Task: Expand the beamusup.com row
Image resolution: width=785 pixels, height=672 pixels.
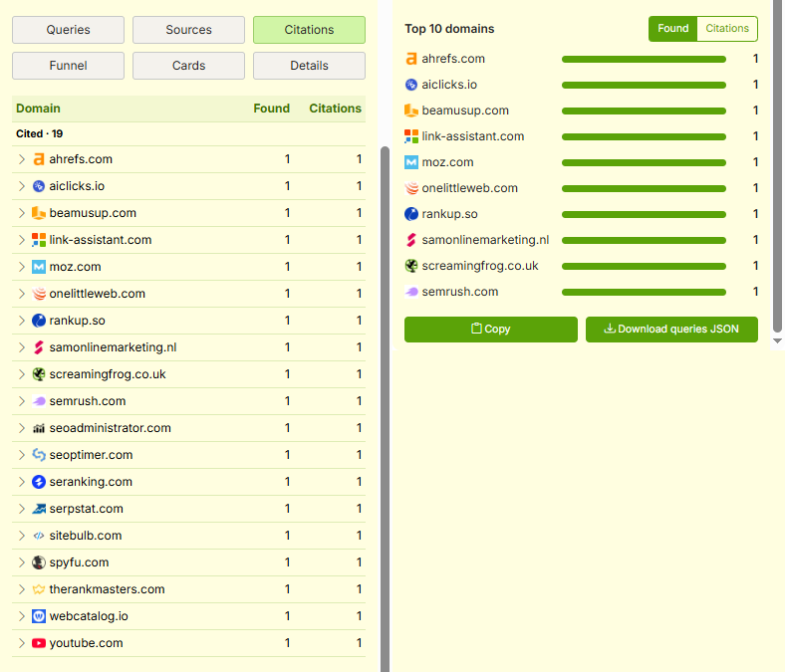Action: click(x=22, y=213)
